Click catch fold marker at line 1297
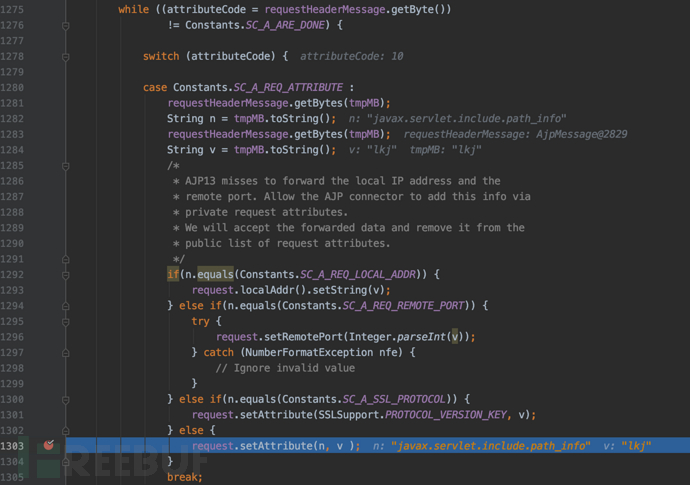690x485 pixels. (x=66, y=353)
